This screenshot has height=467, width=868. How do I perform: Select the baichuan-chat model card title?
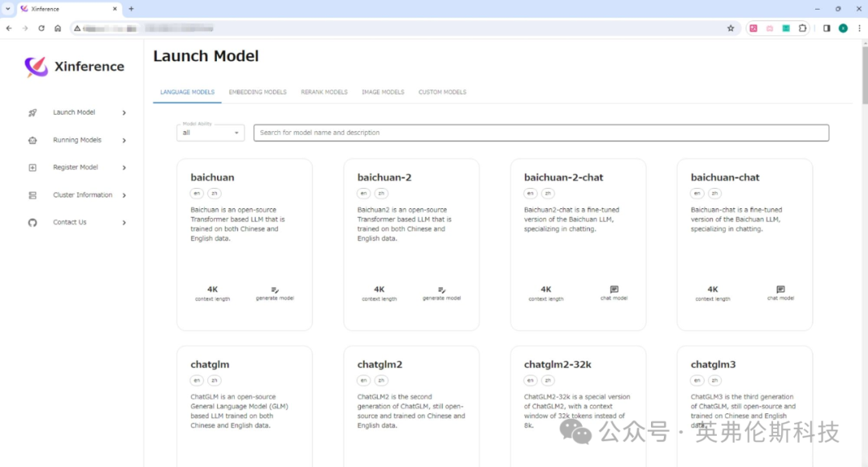point(725,178)
